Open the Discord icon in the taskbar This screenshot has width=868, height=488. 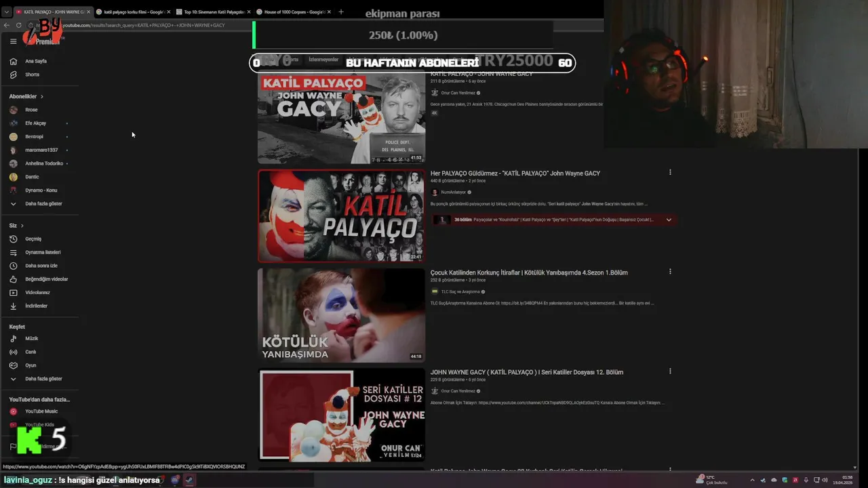click(175, 480)
